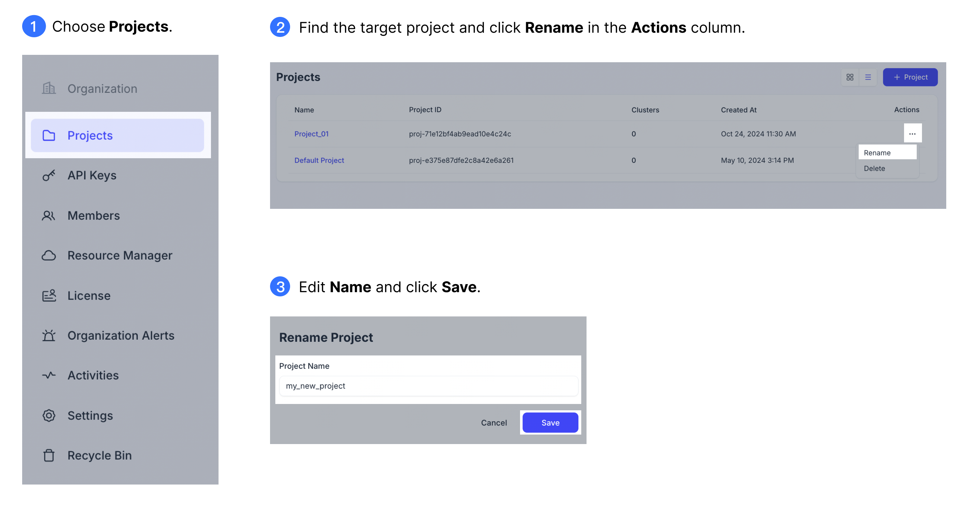Click Save in Rename Project dialog
Viewport: 980px width, 520px height.
[x=550, y=423]
